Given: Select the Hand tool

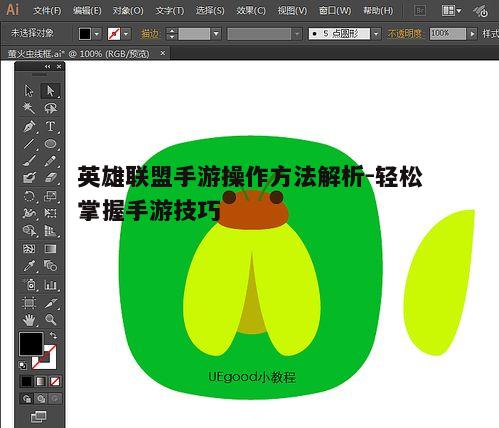Looking at the screenshot, I should (x=29, y=320).
